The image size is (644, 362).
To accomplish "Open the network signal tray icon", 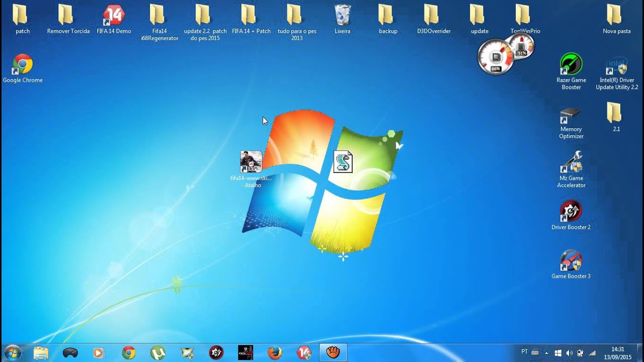I will click(x=592, y=353).
